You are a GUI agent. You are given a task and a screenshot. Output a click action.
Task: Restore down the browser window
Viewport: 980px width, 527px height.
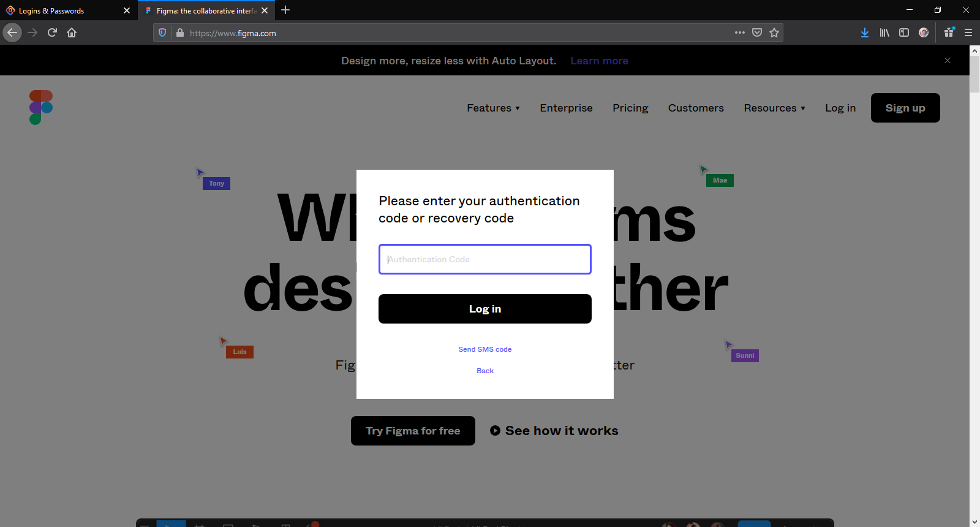coord(938,10)
